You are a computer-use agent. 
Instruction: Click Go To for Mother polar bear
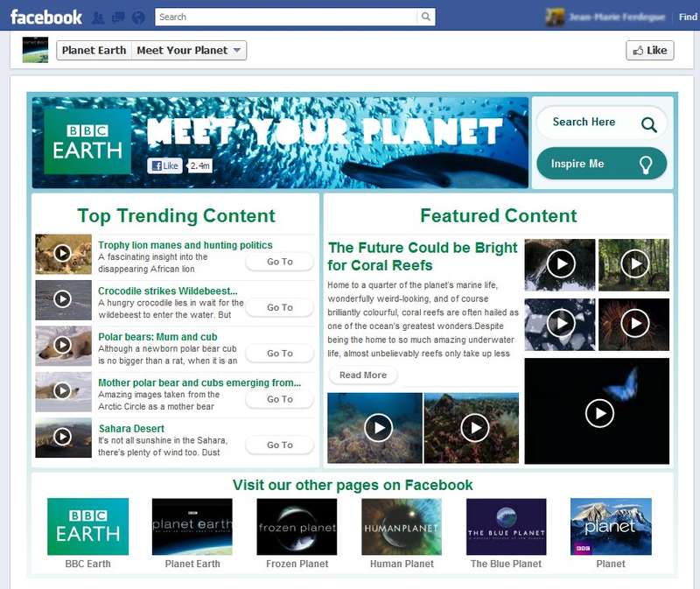(x=280, y=399)
